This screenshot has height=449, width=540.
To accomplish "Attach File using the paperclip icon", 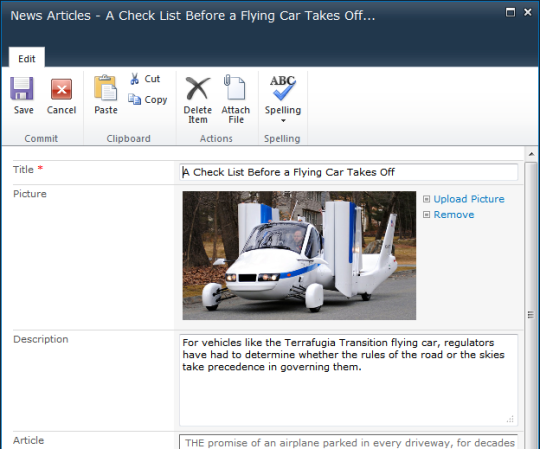I will click(x=235, y=87).
